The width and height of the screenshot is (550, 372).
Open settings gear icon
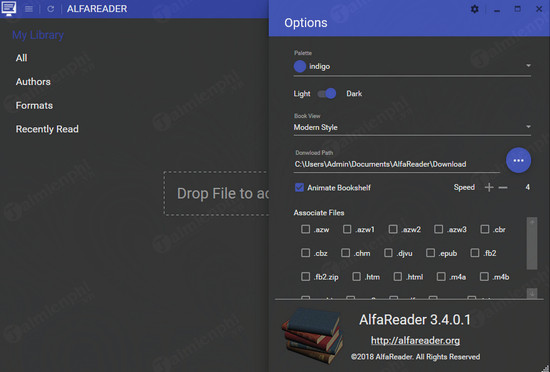point(474,9)
